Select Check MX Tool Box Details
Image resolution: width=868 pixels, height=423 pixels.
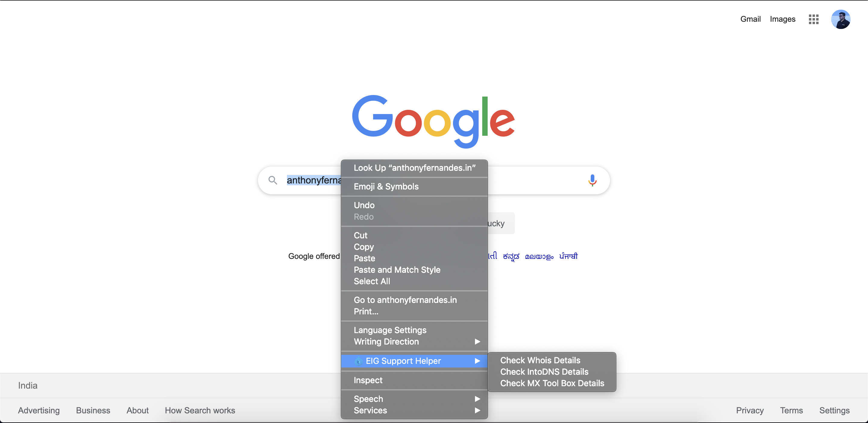pos(552,383)
